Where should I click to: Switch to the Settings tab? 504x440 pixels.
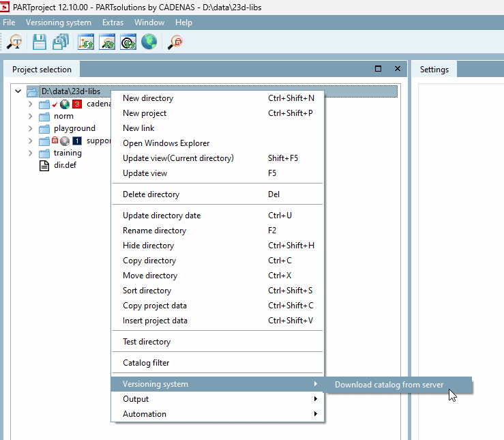point(434,70)
